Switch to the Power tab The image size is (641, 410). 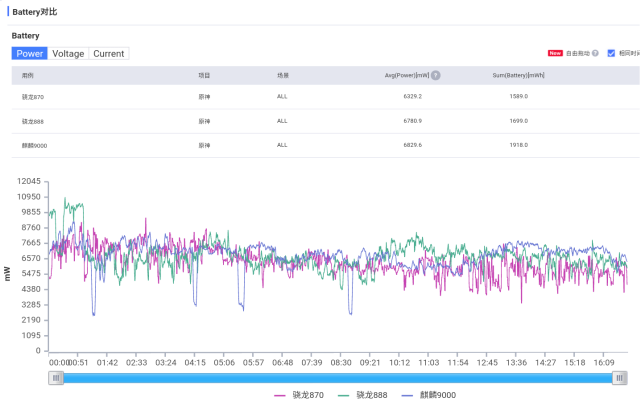click(30, 53)
